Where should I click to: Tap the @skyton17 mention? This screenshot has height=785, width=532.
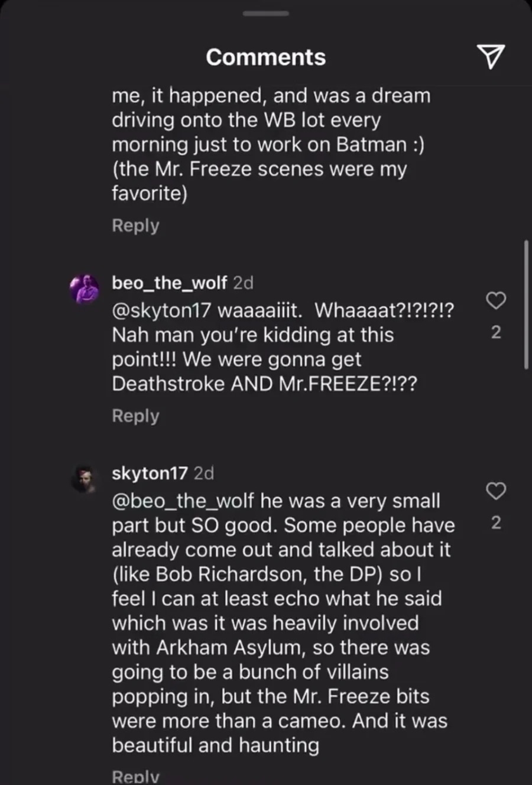click(161, 310)
